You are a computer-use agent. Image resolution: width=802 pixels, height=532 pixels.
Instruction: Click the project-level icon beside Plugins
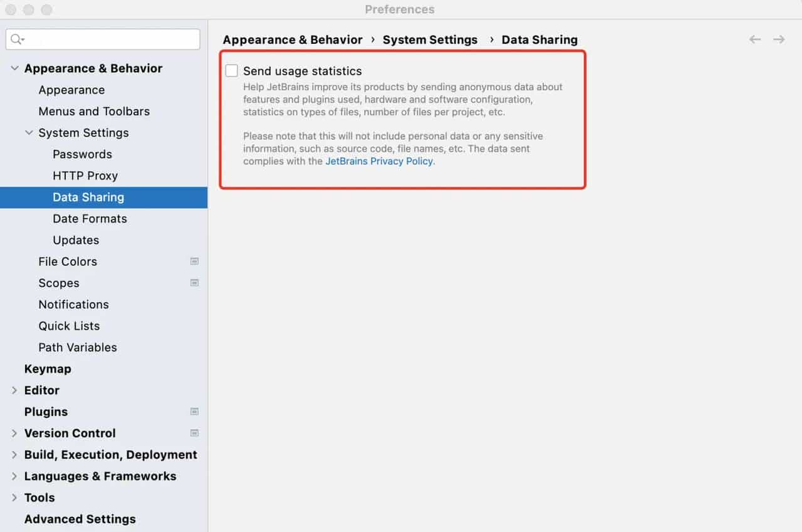tap(194, 412)
